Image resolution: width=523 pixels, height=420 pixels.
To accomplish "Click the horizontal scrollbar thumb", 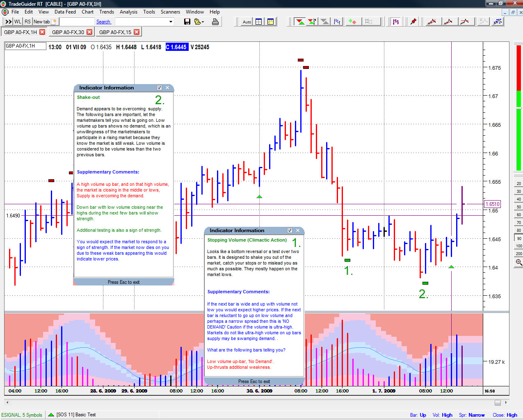I will (498, 402).
